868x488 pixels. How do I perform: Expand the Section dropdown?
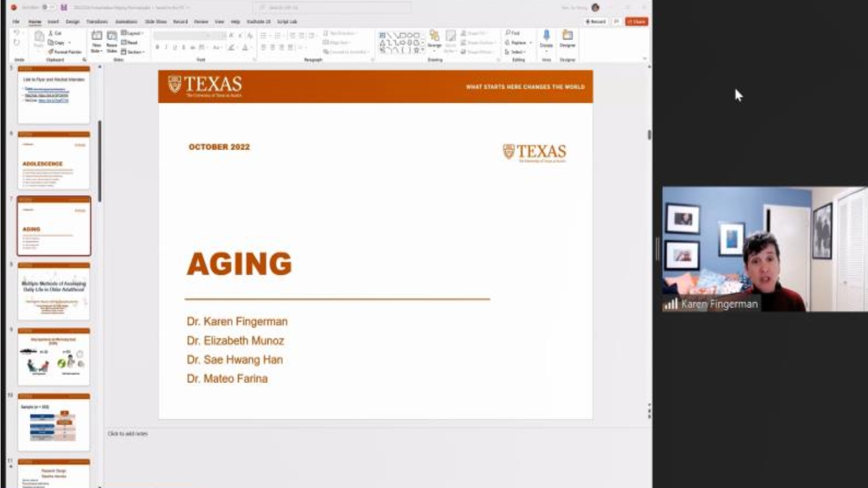point(131,52)
